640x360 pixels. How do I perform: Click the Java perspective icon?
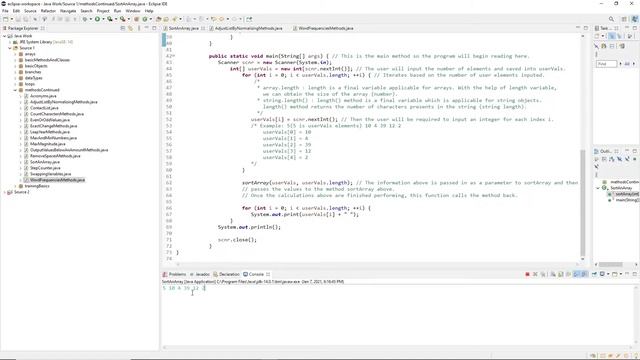634,19
